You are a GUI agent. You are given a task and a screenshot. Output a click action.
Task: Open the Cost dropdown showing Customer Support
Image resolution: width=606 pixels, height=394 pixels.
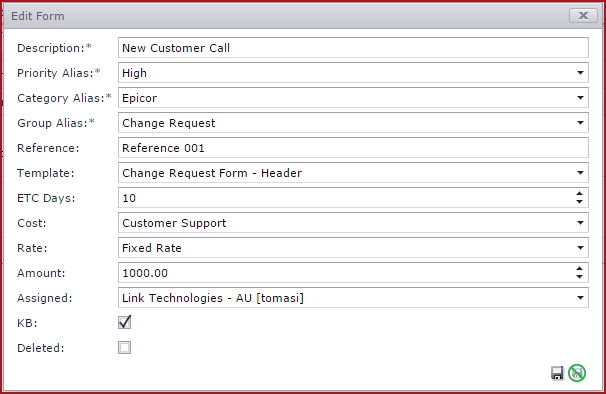click(580, 223)
